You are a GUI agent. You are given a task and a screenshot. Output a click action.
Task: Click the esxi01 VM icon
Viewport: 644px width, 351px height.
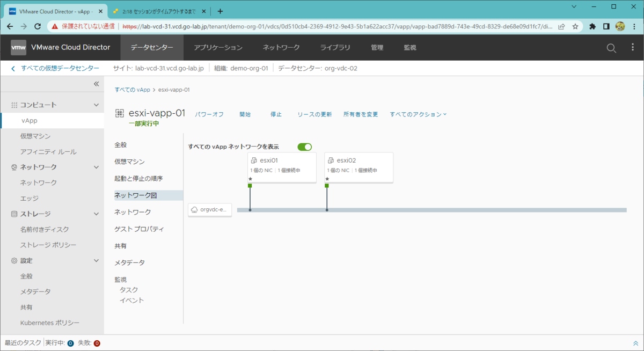[x=254, y=160]
